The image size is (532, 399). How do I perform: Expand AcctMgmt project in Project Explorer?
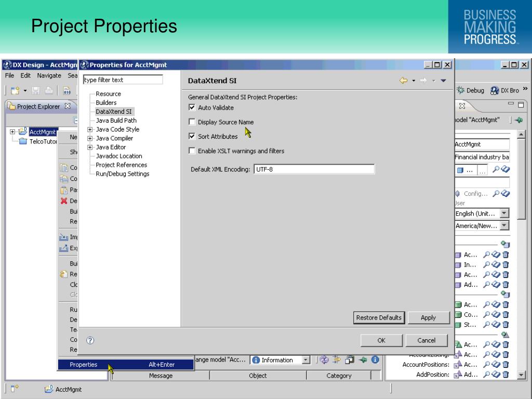pos(12,131)
